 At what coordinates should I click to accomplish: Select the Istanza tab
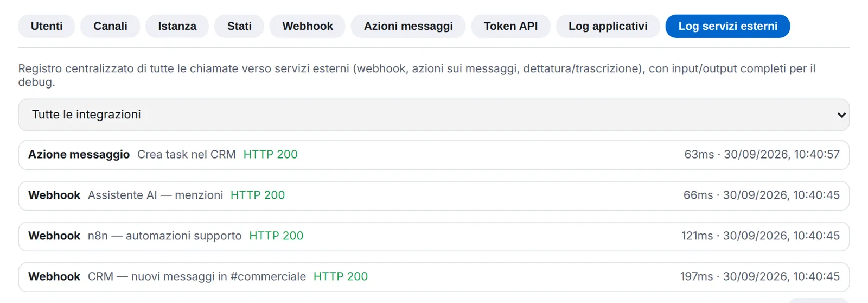coord(177,26)
